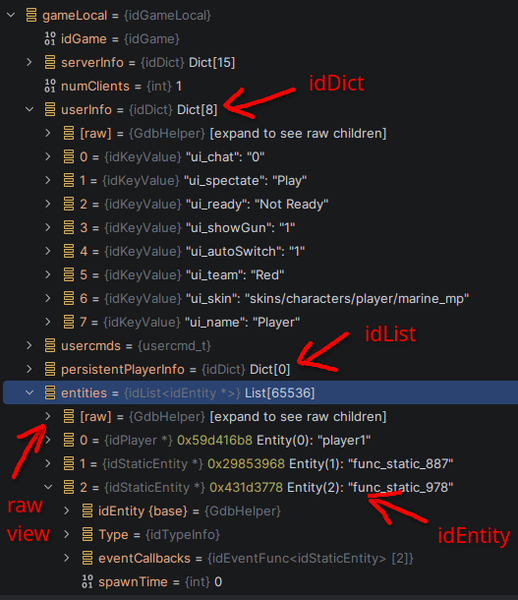518x600 pixels.
Task: Select the spawnTime = {int} 0 row
Action: pyautogui.click(x=259, y=582)
